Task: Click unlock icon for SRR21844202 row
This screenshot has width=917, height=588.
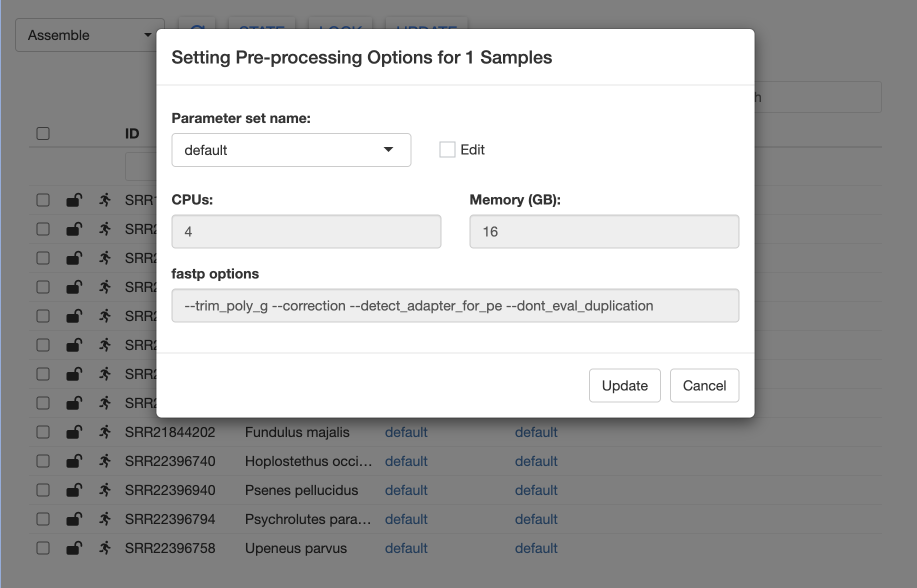Action: tap(74, 432)
